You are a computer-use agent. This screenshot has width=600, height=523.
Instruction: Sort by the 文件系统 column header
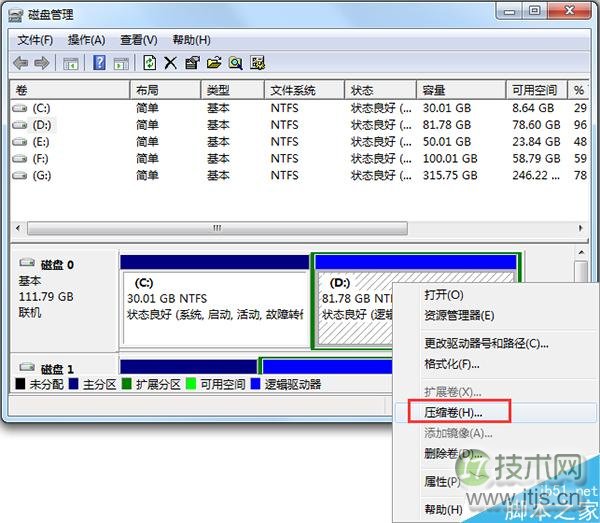click(x=305, y=90)
